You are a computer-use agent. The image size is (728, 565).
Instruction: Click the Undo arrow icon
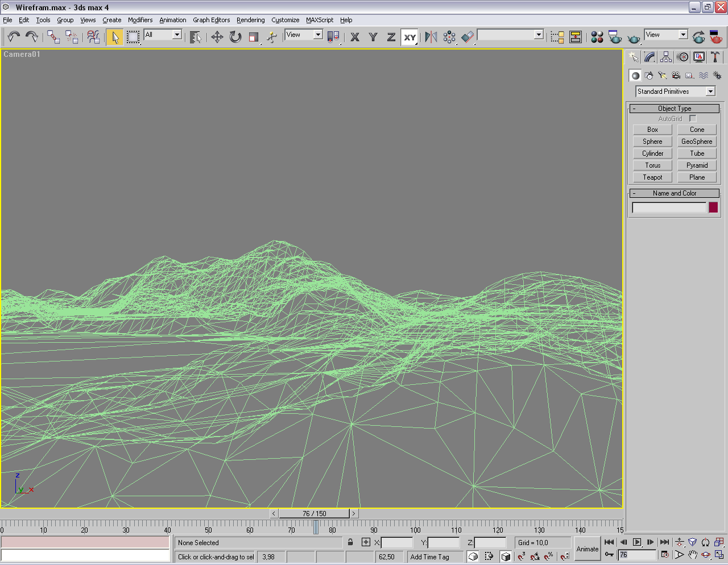tap(13, 38)
